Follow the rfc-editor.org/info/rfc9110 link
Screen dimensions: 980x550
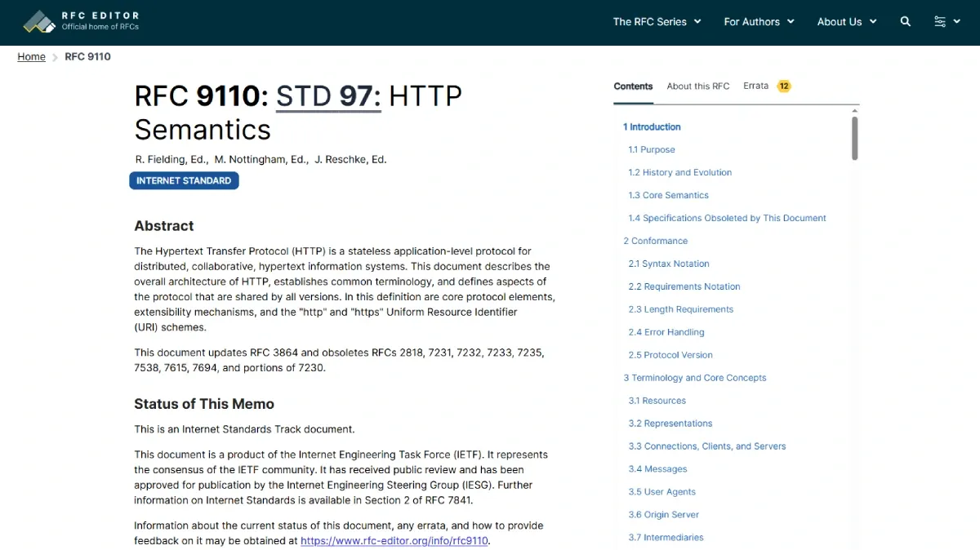click(x=394, y=541)
